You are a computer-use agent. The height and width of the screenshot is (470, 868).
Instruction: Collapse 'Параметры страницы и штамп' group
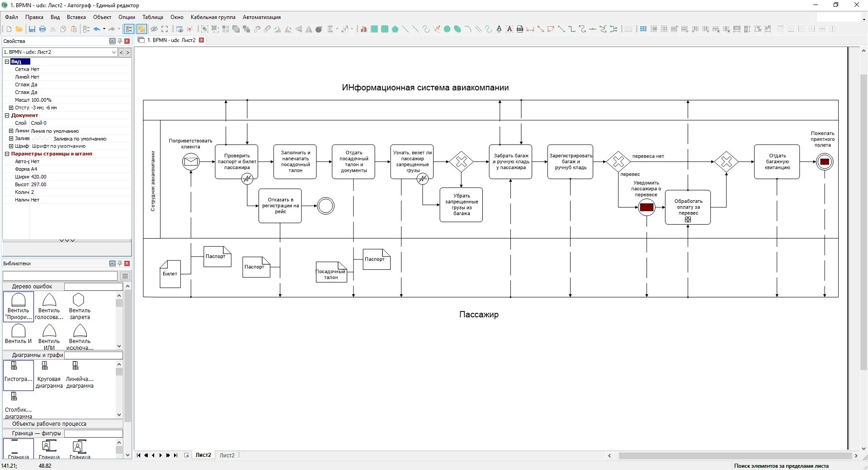coord(7,154)
